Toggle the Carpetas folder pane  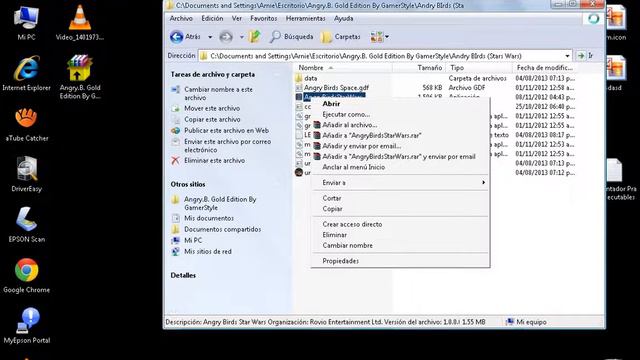(x=341, y=37)
